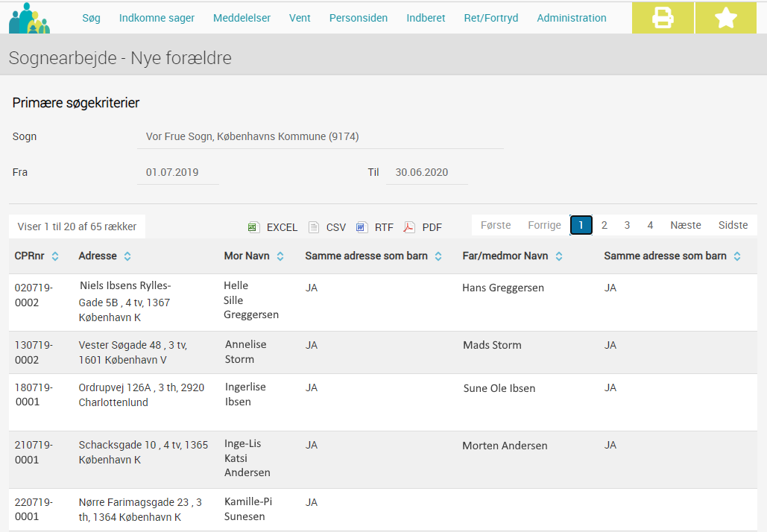Click the Til date field
Screen dimensions: 767x532
pyautogui.click(x=427, y=172)
